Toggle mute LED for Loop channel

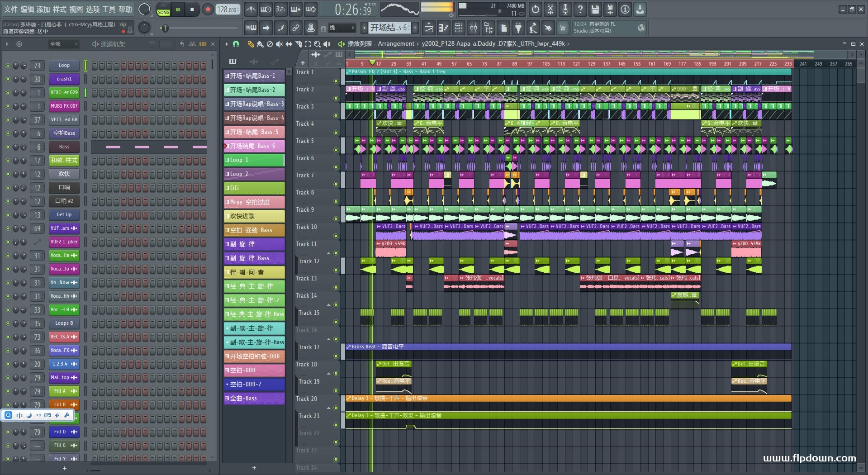coord(8,66)
